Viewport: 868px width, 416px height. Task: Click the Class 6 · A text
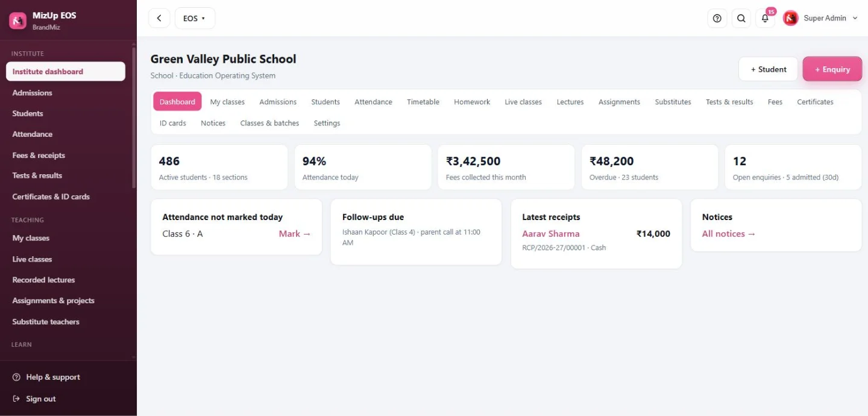click(183, 234)
